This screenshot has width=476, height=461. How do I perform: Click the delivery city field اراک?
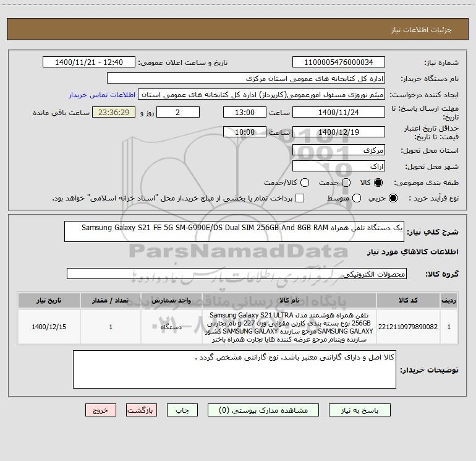coord(339,166)
